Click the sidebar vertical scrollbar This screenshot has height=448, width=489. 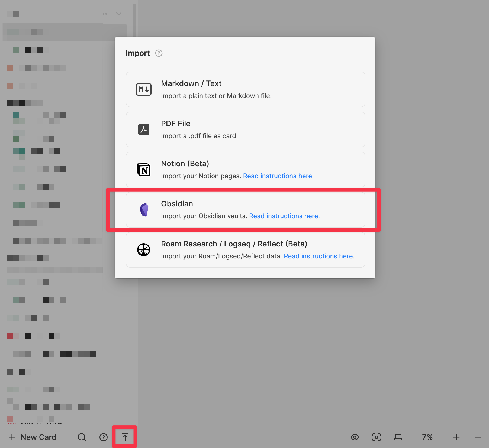[134, 20]
